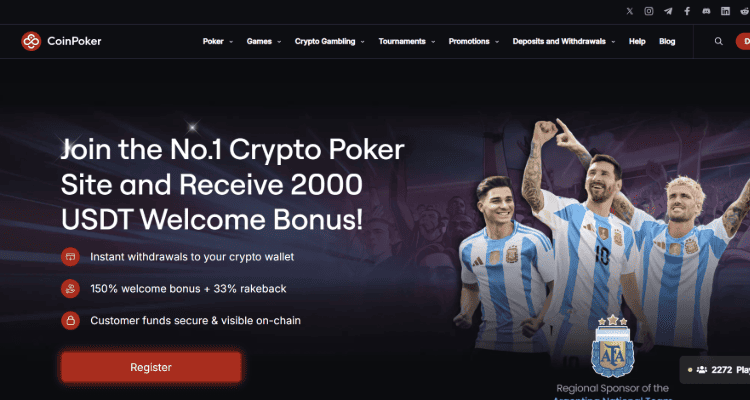Expand the Crypto Gambling dropdown

click(x=330, y=41)
